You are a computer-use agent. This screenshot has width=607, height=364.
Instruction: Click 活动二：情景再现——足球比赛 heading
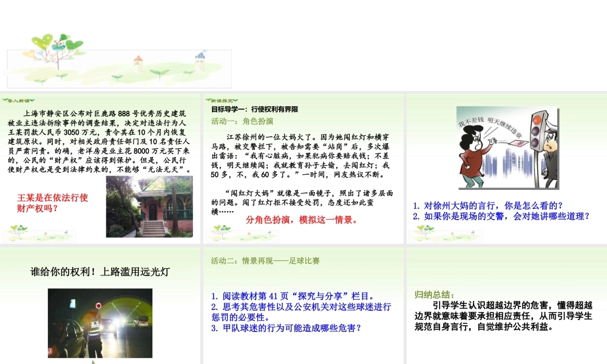[265, 261]
